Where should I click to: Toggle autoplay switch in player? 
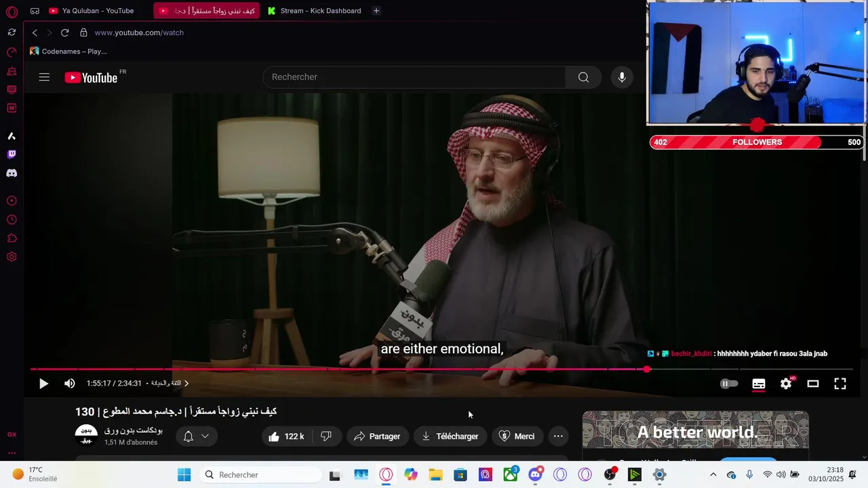pyautogui.click(x=729, y=384)
